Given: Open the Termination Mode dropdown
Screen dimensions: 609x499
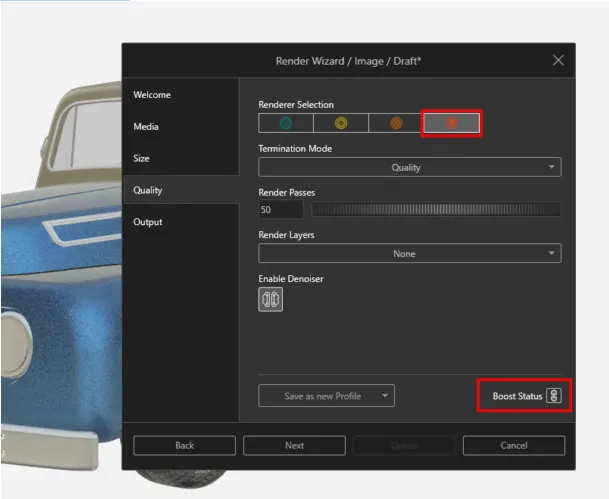Looking at the screenshot, I should (x=410, y=167).
